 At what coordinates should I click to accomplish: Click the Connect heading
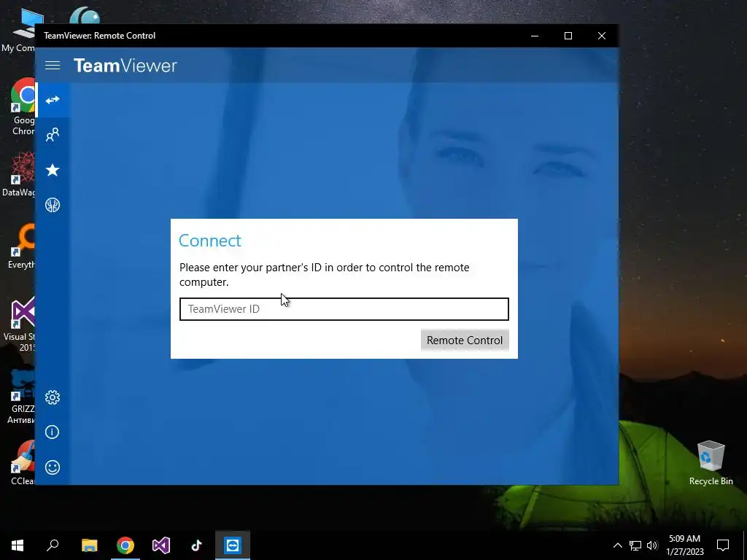[210, 241]
